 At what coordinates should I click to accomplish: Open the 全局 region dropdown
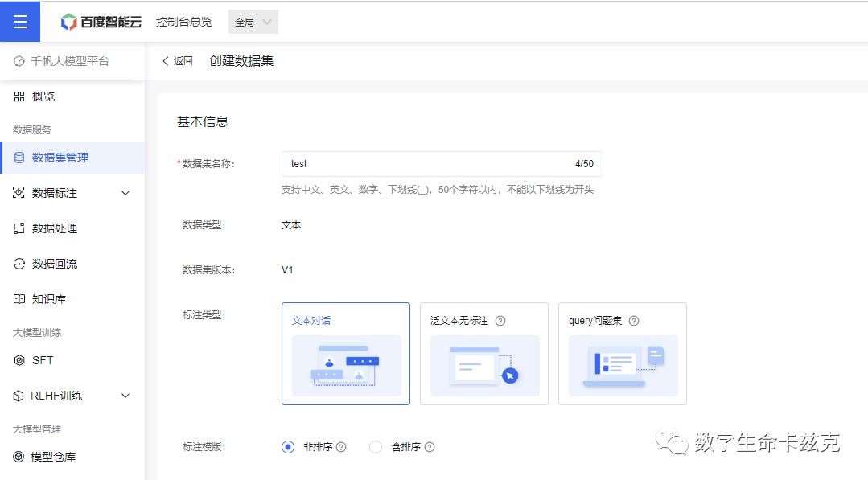[x=253, y=23]
